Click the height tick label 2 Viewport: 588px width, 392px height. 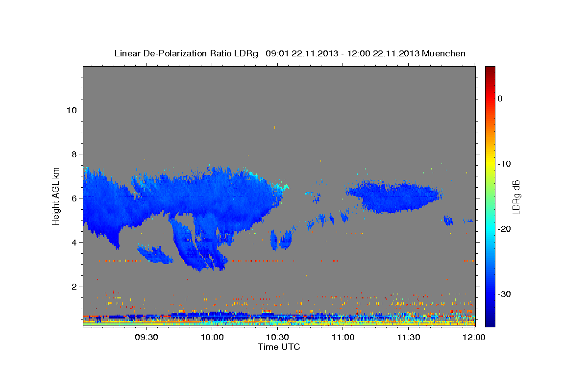(74, 287)
